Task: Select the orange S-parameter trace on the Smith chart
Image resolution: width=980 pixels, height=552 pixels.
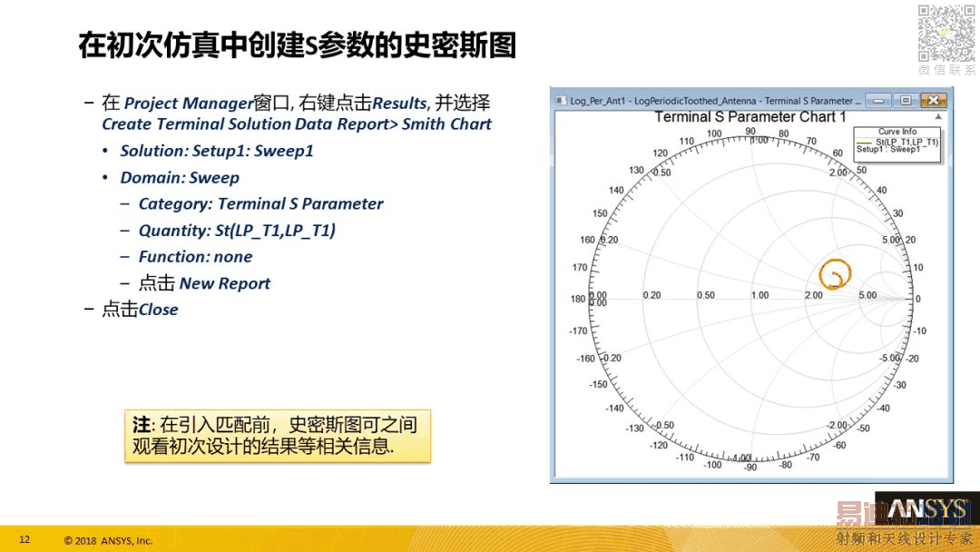Action: (x=836, y=274)
